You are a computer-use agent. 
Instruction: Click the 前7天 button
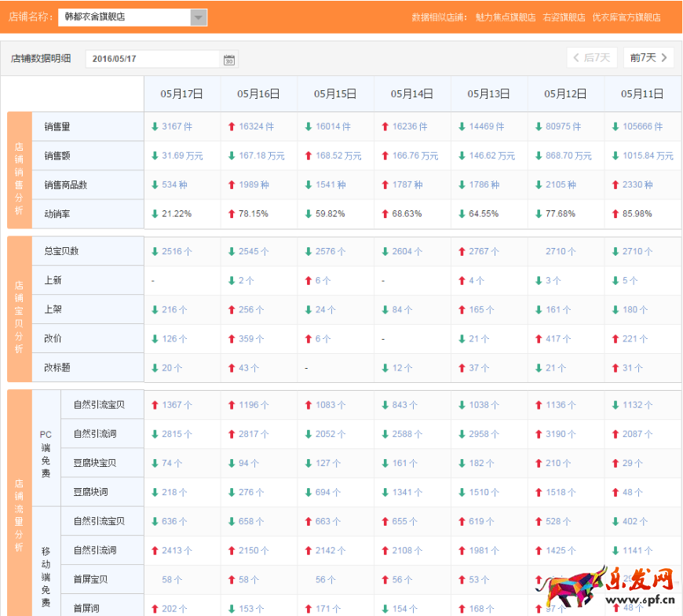click(648, 58)
